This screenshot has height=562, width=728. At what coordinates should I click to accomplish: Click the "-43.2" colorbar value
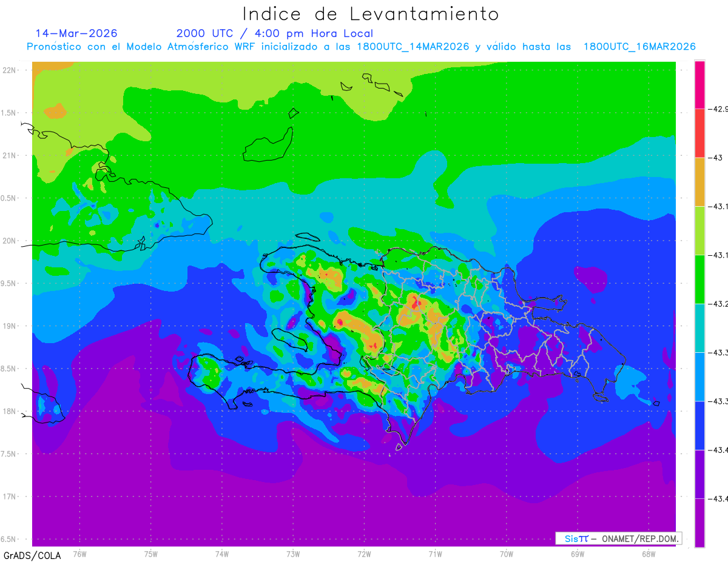pos(719,304)
